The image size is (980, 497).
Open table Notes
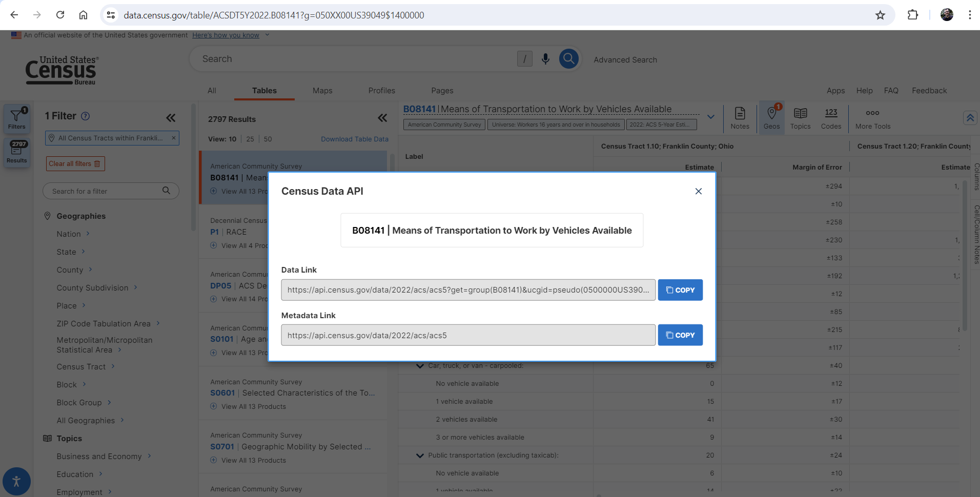point(740,118)
